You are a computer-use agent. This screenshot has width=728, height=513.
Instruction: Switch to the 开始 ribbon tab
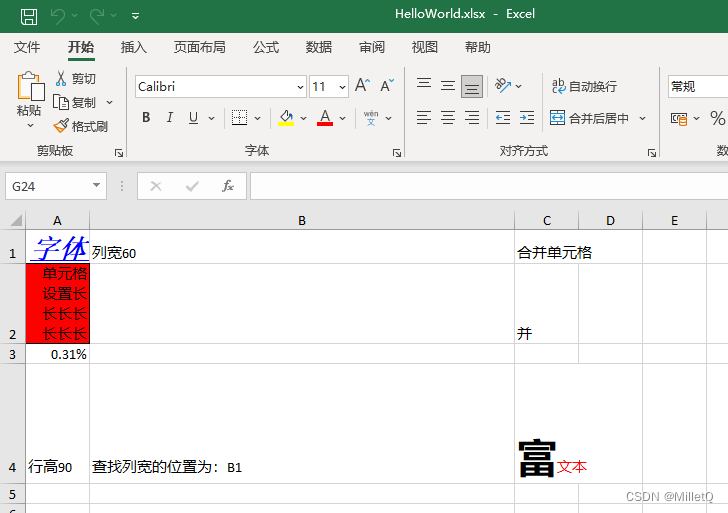pyautogui.click(x=81, y=47)
